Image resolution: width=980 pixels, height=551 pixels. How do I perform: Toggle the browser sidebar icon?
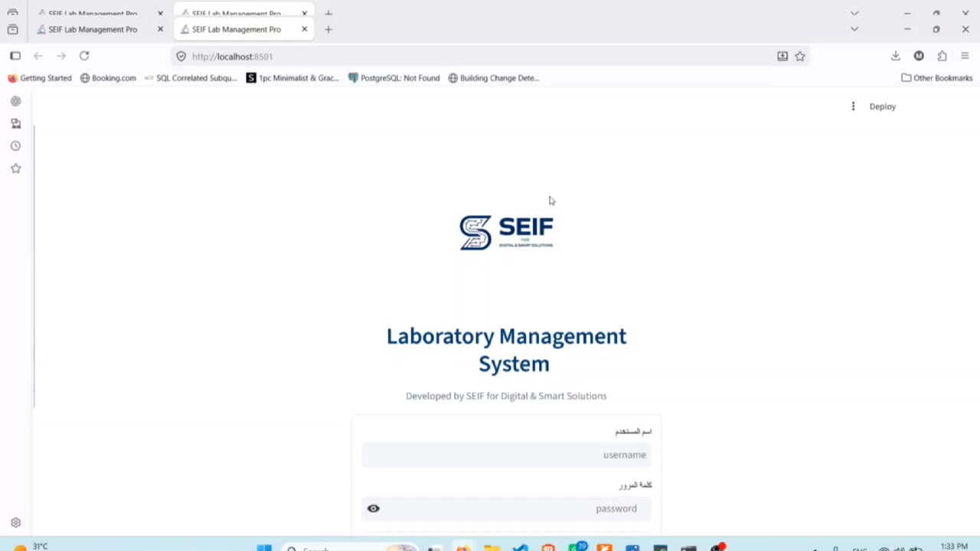[x=15, y=56]
